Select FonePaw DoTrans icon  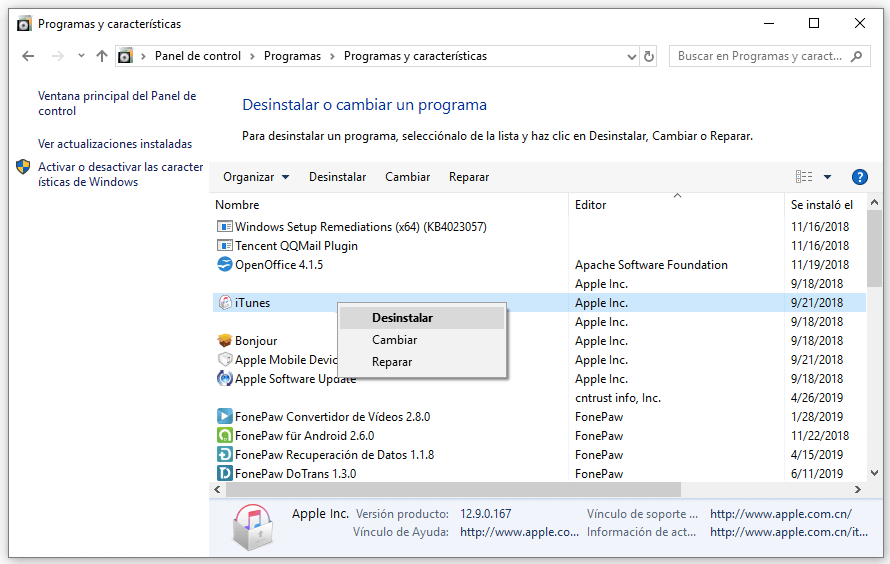(x=225, y=473)
